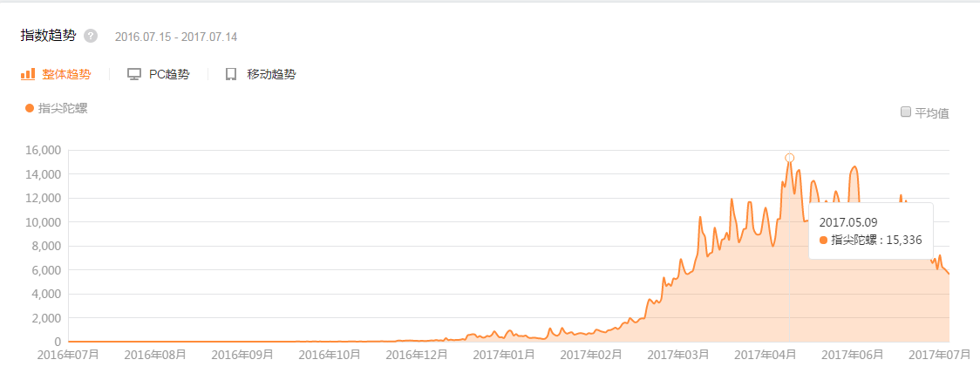
Task: Toggle the 指尖陀螺 legend series label
Action: [x=63, y=108]
